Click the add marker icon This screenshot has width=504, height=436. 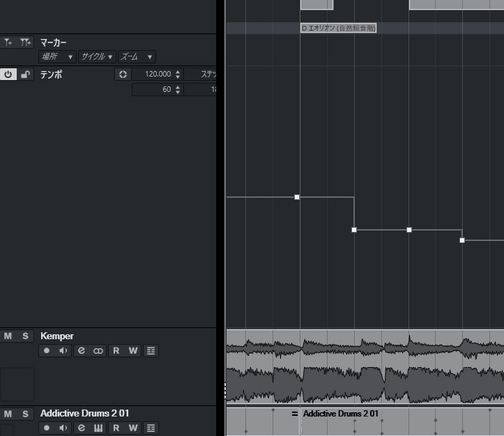pos(8,42)
